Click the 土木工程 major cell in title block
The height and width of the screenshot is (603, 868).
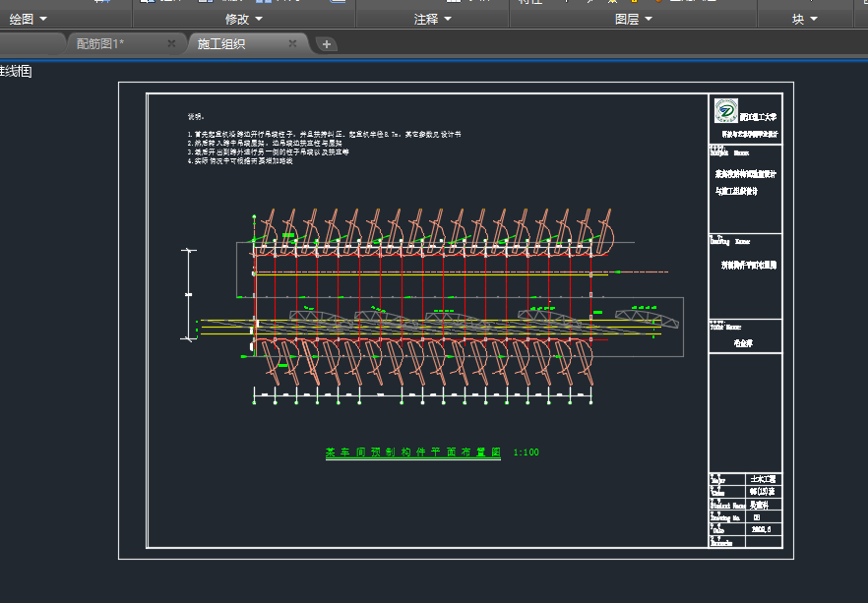763,479
